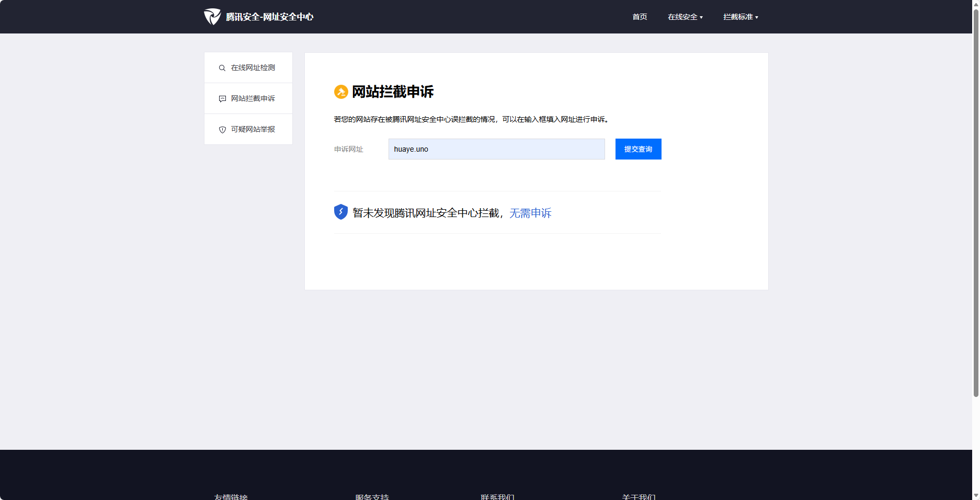980x500 pixels.
Task: Click the text 暂未发现腾讯网址安全中心拦截
Action: pos(426,213)
